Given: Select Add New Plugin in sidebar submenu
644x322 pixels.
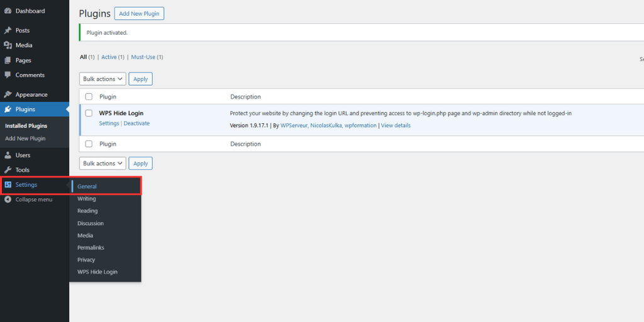Looking at the screenshot, I should click(x=25, y=138).
